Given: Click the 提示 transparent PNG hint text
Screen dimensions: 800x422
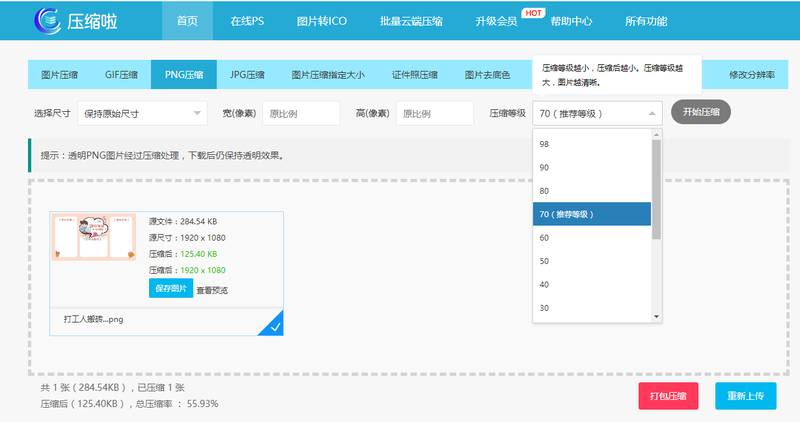Looking at the screenshot, I should [162, 156].
